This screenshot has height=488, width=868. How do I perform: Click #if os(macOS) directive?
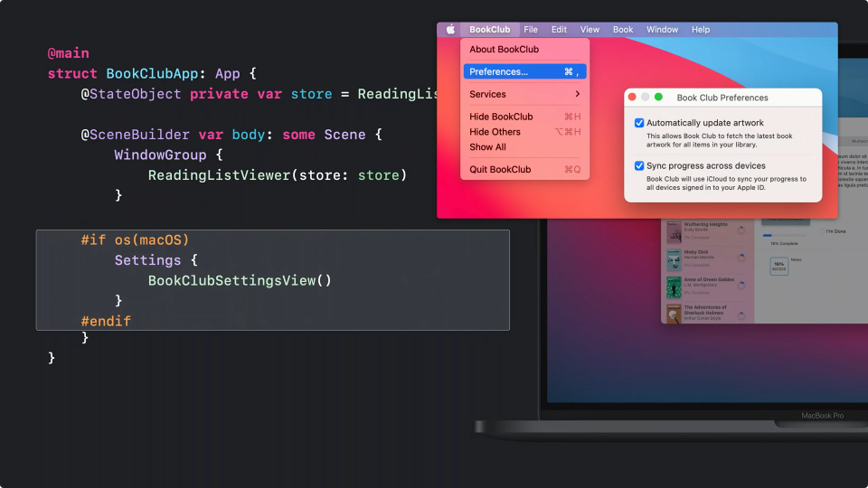(x=135, y=240)
